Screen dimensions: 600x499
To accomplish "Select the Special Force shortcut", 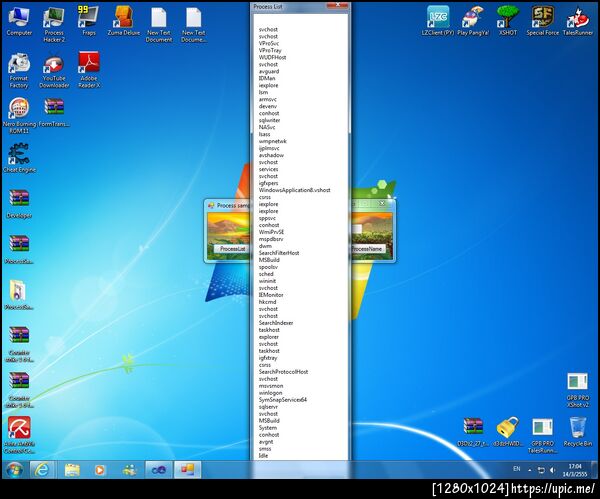I will tap(543, 21).
